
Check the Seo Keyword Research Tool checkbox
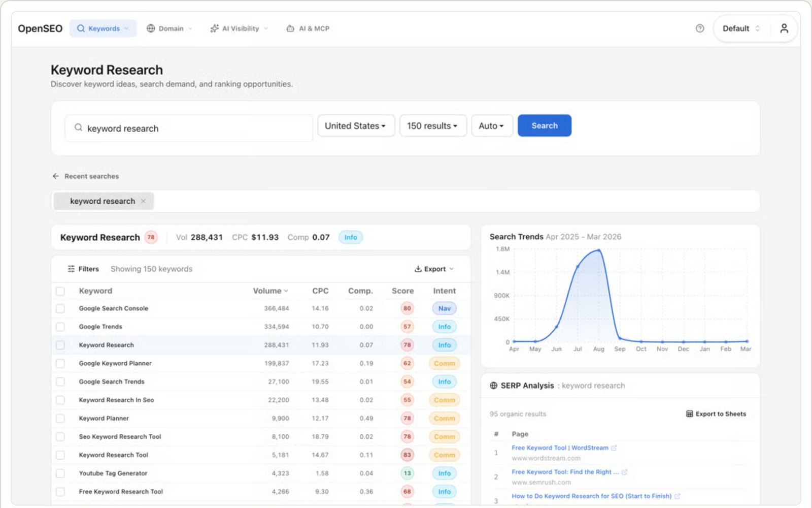tap(60, 436)
